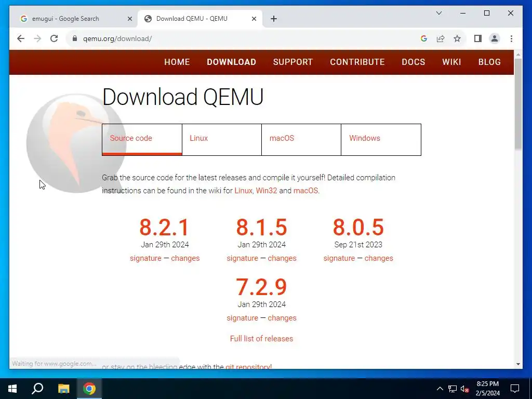The image size is (532, 399).
Task: Open signature link for 8.0.5
Action: click(x=339, y=258)
